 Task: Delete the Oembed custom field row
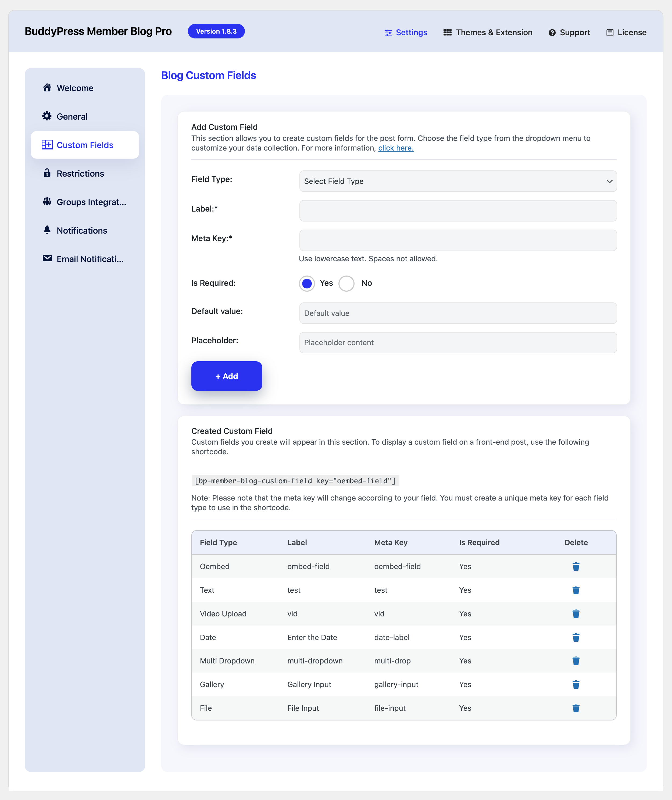pos(576,566)
